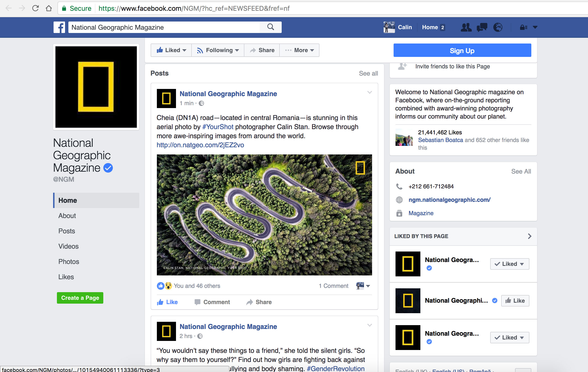Open the notifications globe icon

click(498, 27)
